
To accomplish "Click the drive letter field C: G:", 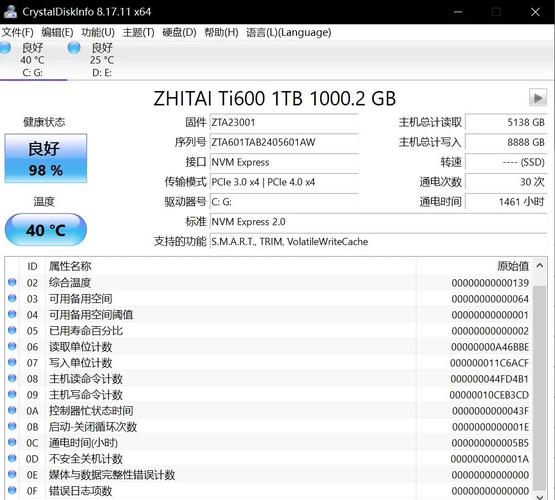I will coord(284,202).
